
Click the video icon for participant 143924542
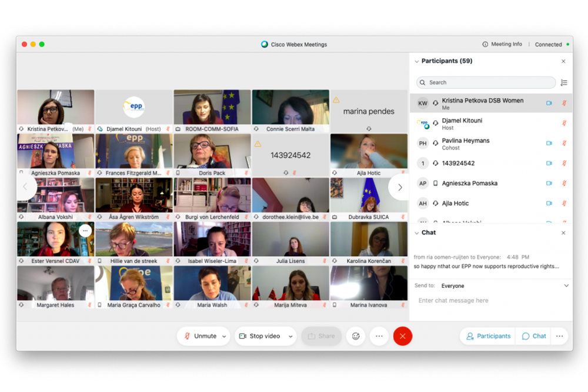point(549,164)
